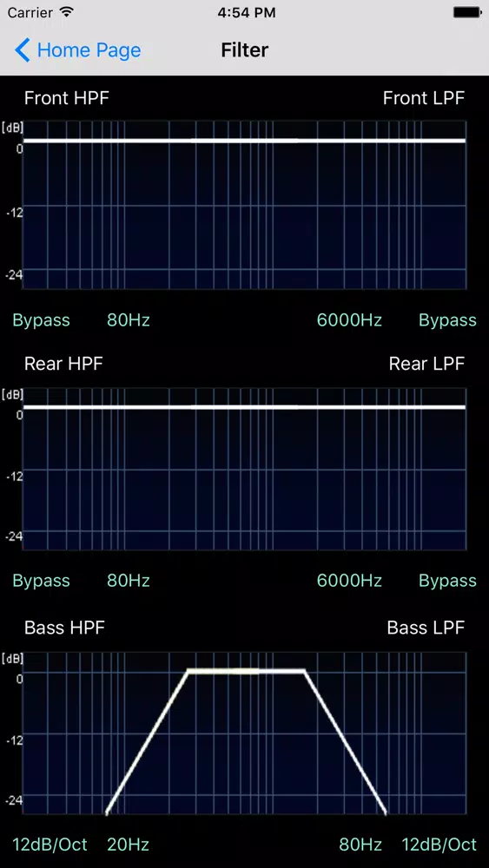Image resolution: width=489 pixels, height=868 pixels.
Task: Open Rear LPF Bypass slope setting
Action: tap(447, 581)
